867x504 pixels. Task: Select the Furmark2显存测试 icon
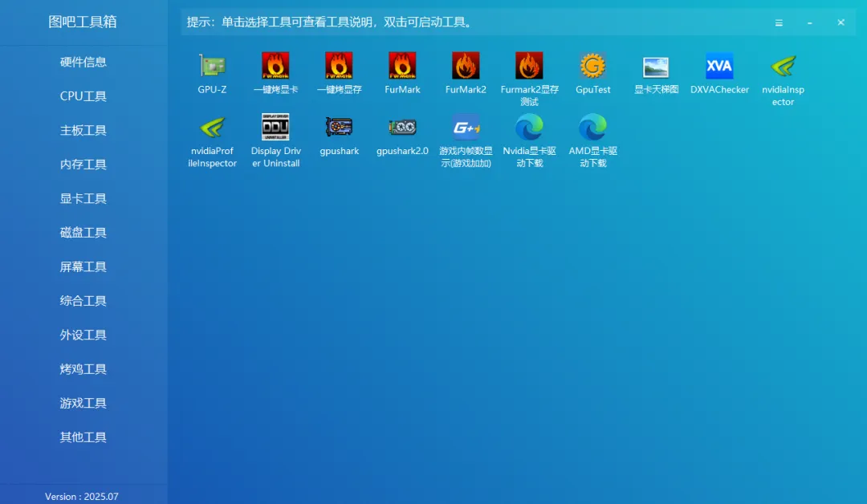[x=529, y=66]
